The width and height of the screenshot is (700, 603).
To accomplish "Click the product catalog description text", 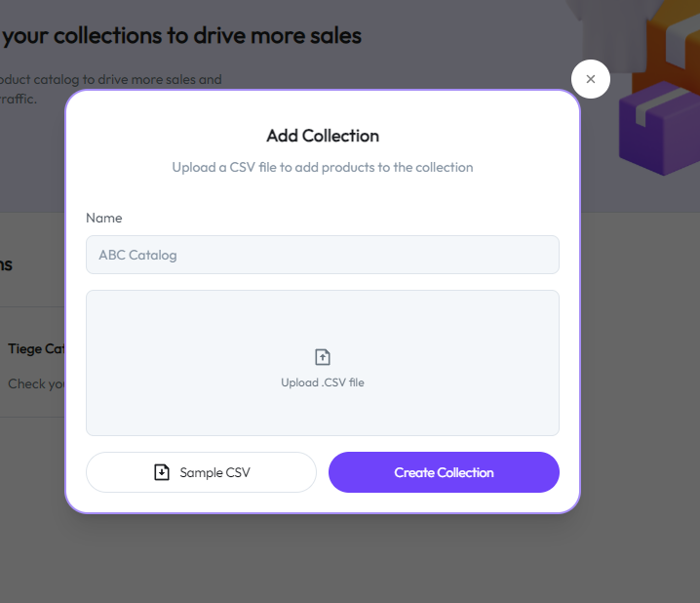I will tap(111, 79).
